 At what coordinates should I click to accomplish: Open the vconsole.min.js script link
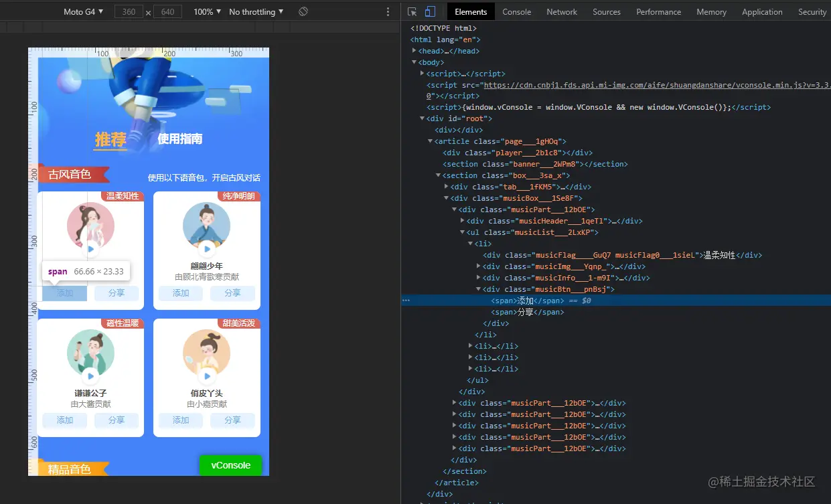point(656,85)
